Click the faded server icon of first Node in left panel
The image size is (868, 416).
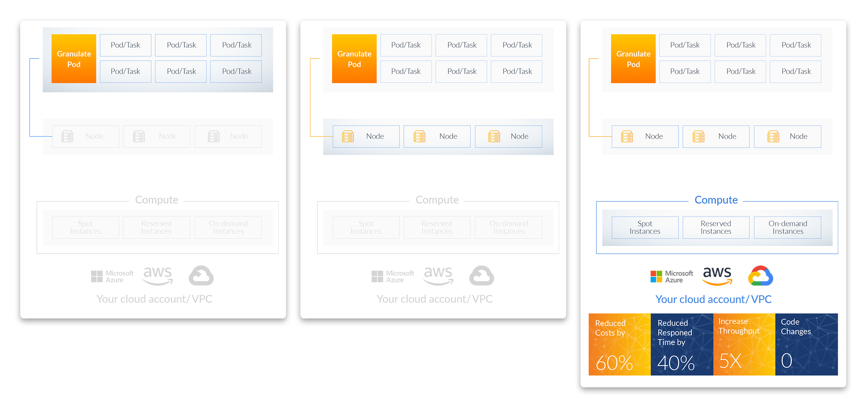coord(67,137)
